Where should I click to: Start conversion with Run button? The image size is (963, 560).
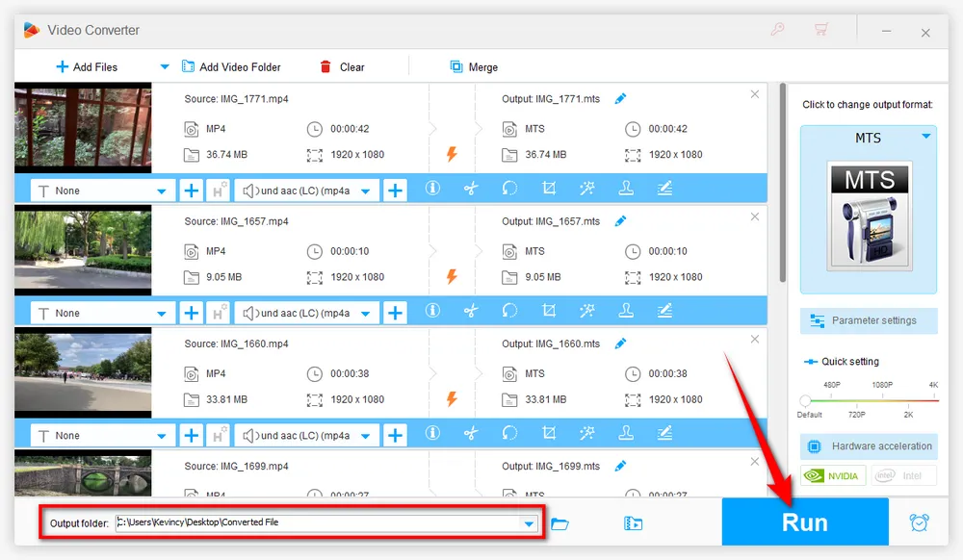804,522
